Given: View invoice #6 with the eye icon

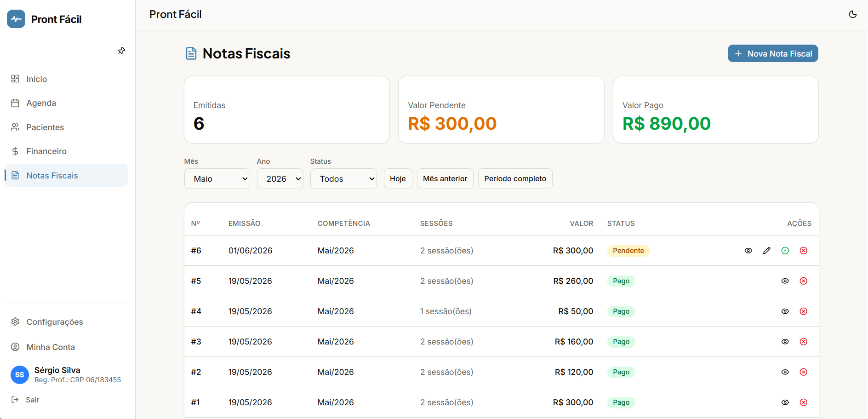Looking at the screenshot, I should coord(748,251).
